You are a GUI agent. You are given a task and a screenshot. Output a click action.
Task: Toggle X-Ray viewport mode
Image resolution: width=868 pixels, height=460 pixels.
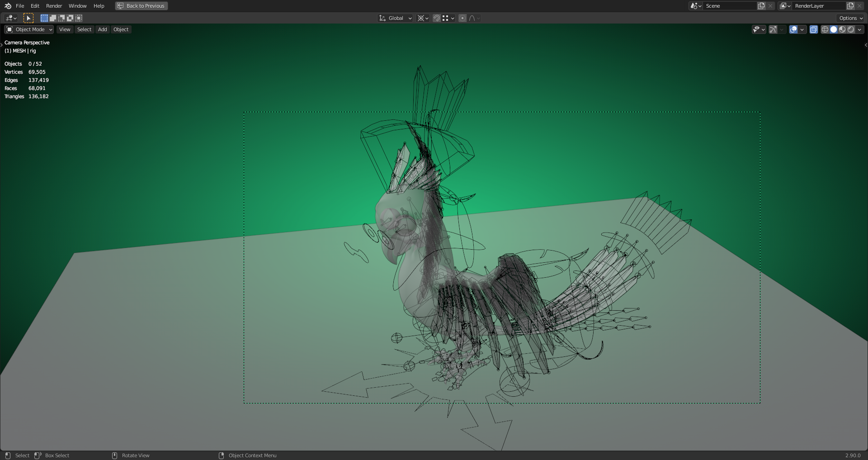coord(813,29)
